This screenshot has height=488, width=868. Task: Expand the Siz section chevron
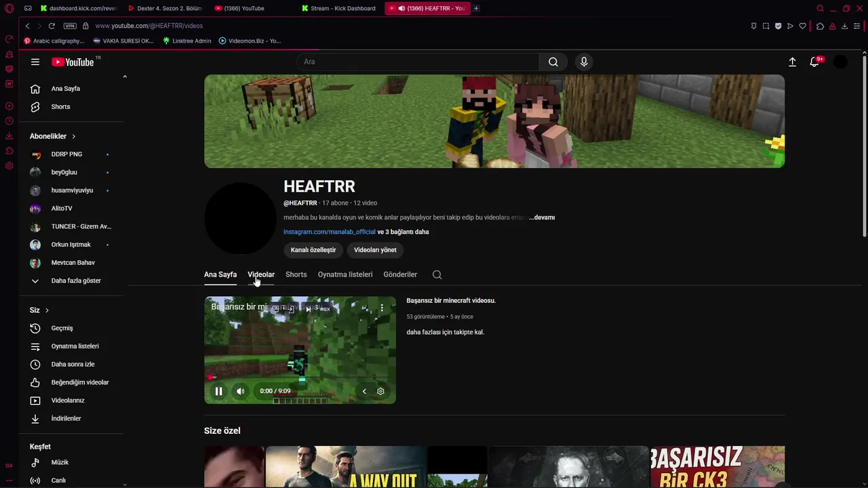[x=47, y=310]
